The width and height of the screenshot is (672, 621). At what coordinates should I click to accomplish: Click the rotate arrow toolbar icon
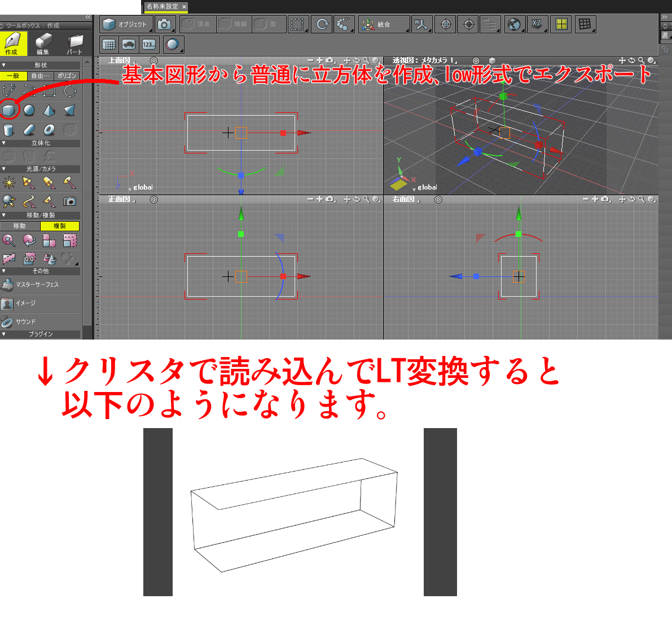[x=322, y=24]
